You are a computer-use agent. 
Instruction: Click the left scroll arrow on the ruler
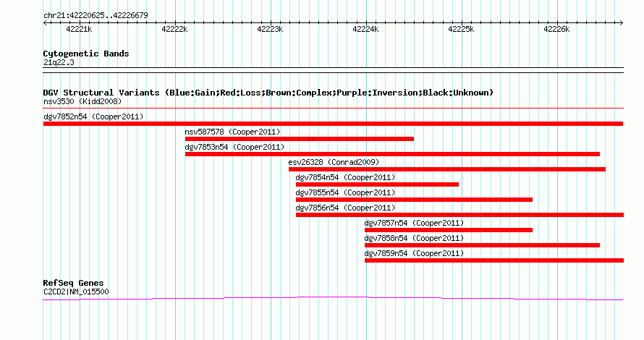click(45, 23)
